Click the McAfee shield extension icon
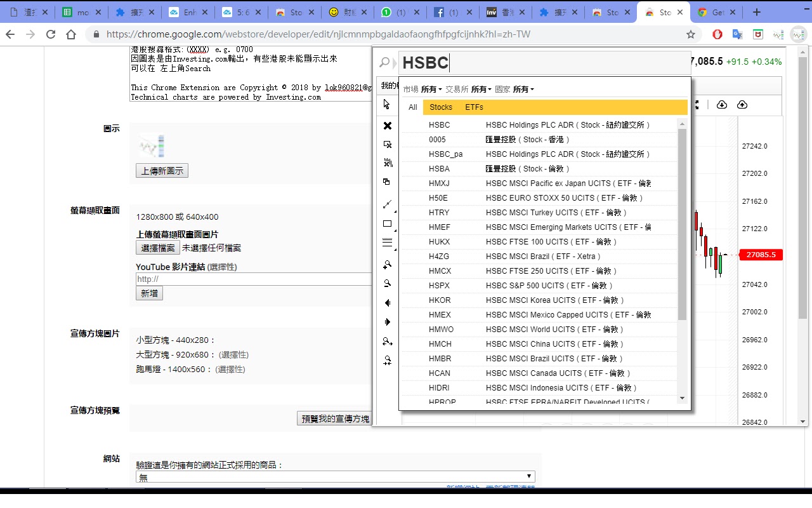812x508 pixels. pos(757,34)
